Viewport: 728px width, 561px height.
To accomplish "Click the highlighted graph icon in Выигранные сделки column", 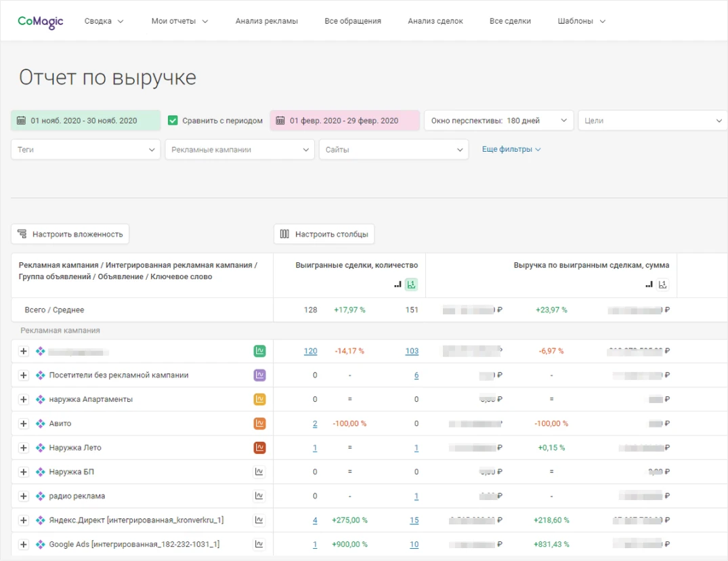I will [411, 285].
